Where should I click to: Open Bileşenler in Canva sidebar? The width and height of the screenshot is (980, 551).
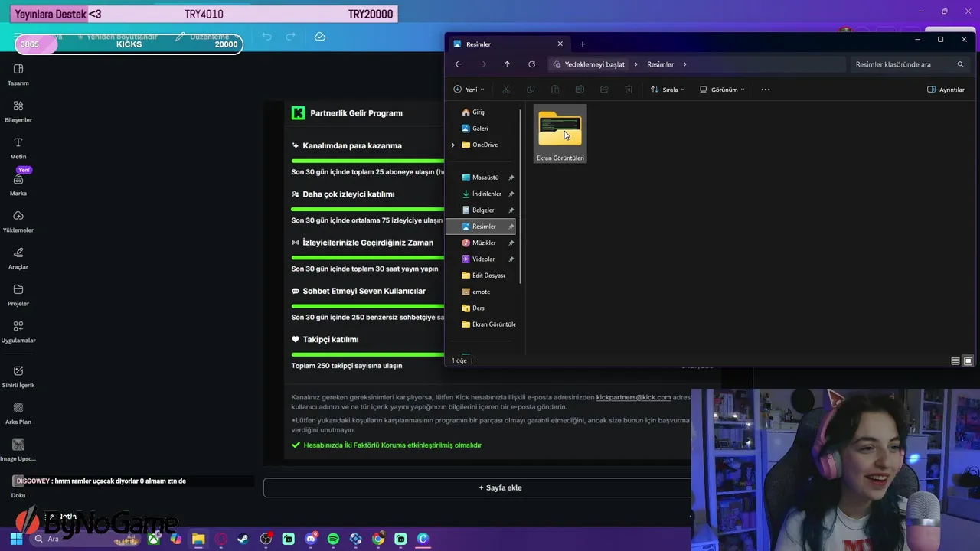click(x=18, y=111)
